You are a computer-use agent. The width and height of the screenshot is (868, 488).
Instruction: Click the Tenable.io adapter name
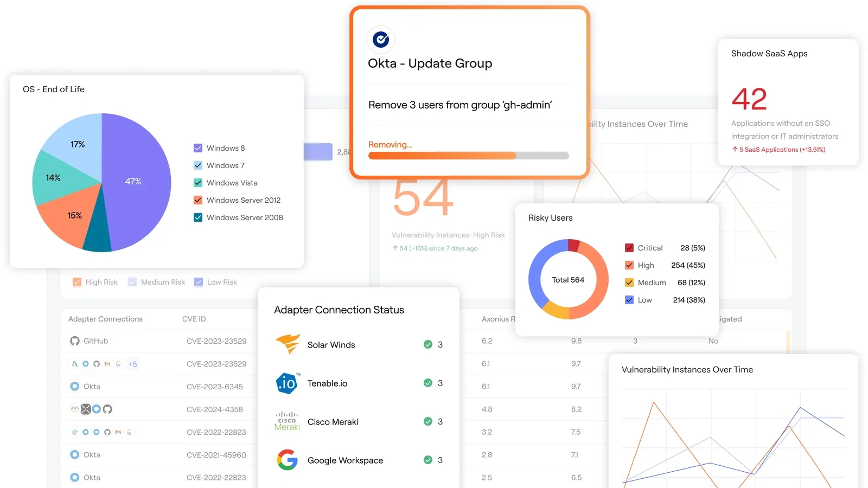coord(327,383)
